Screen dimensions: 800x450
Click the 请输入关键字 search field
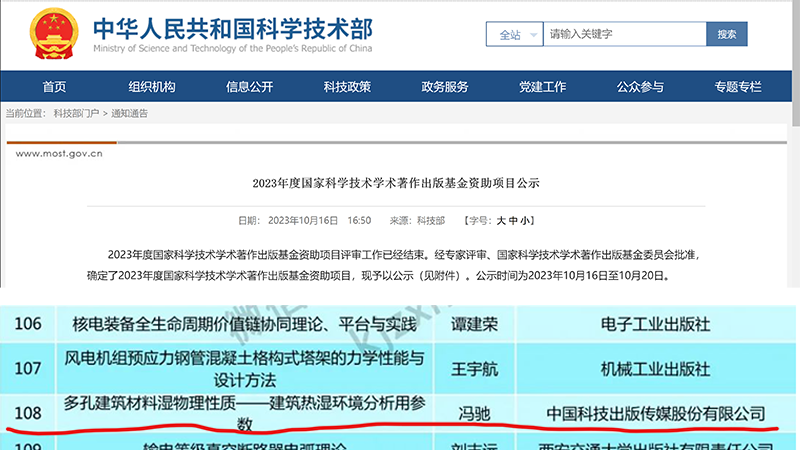coord(624,34)
